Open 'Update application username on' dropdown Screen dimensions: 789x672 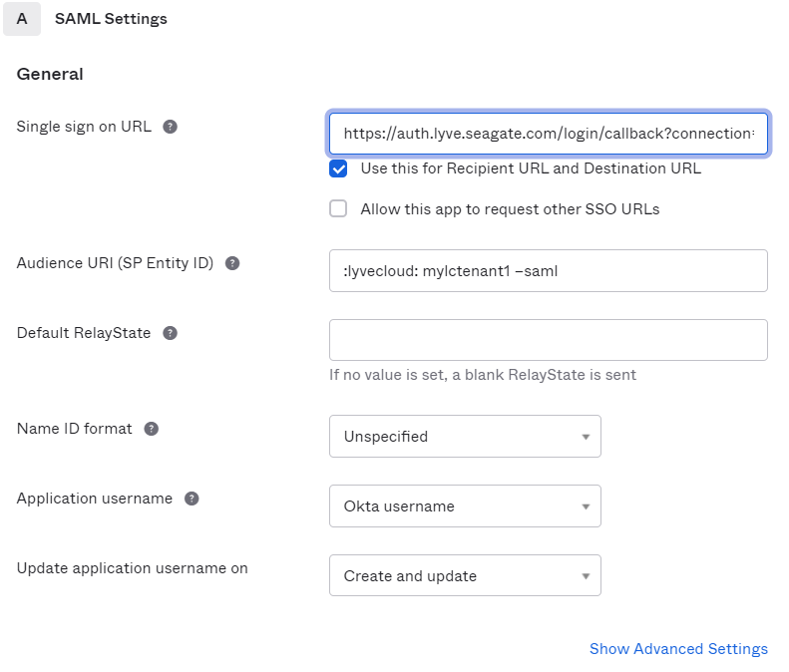click(465, 576)
